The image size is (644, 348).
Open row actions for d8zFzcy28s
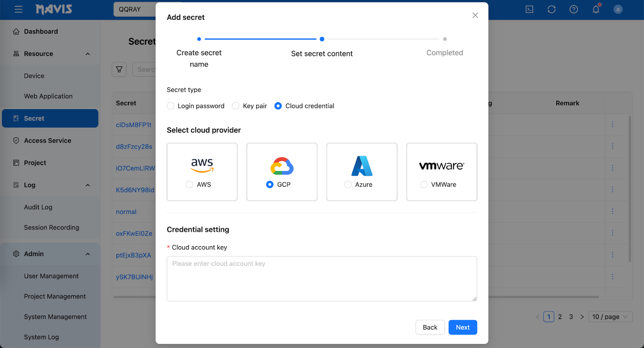click(613, 146)
